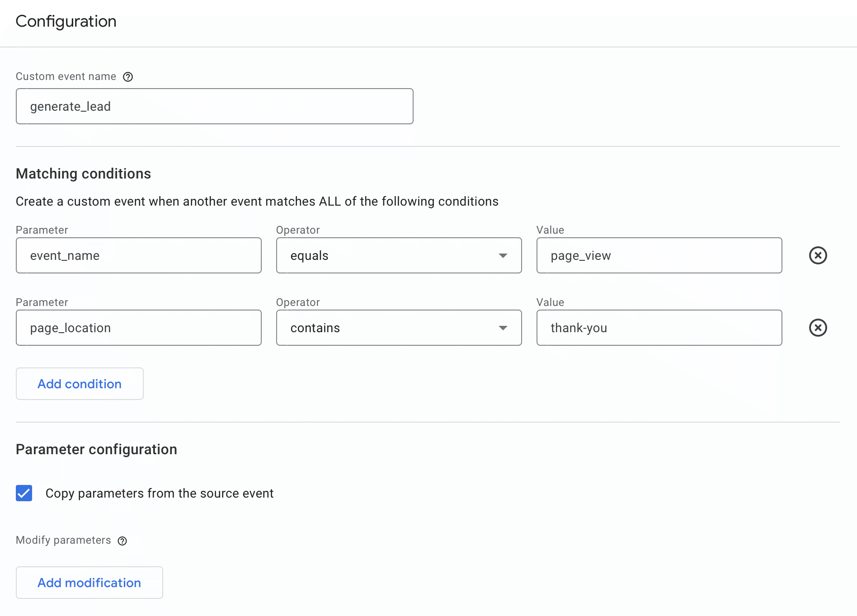Remove the page_view matching condition

(x=818, y=255)
